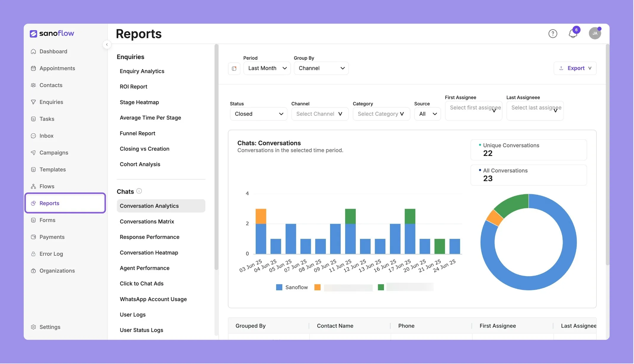The height and width of the screenshot is (364, 634).
Task: Open the Period Last Month dropdown
Action: (267, 68)
